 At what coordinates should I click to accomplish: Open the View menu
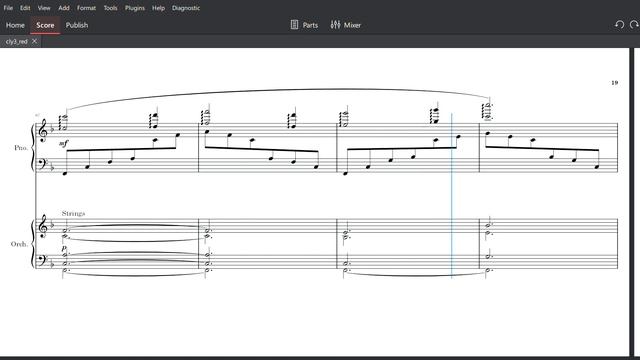tap(44, 8)
